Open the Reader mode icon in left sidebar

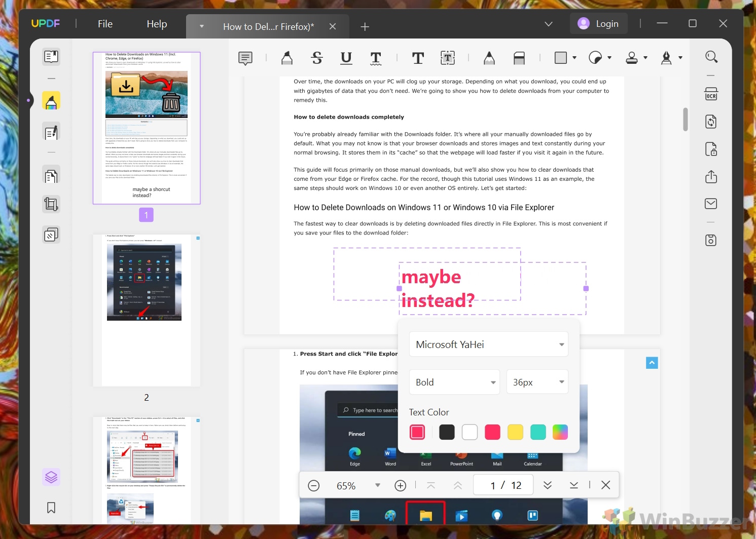pos(51,56)
